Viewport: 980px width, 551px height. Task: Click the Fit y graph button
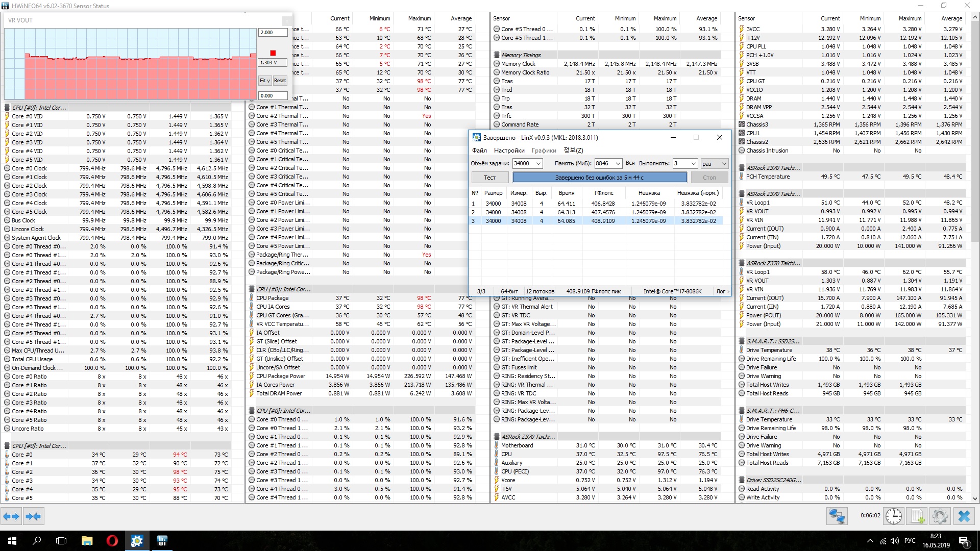[264, 81]
